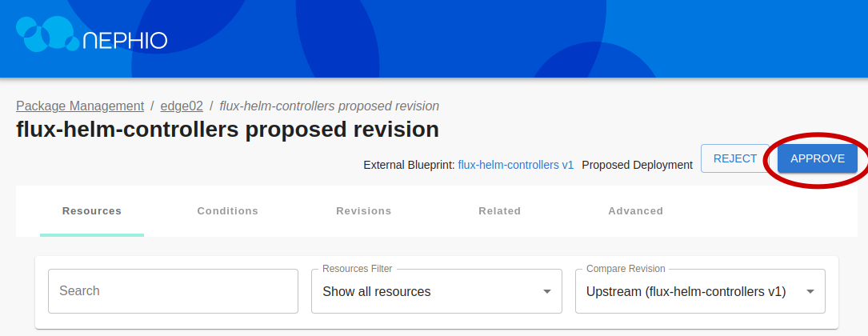Go to Package Management breadcrumb
The height and width of the screenshot is (336, 868).
tap(80, 106)
